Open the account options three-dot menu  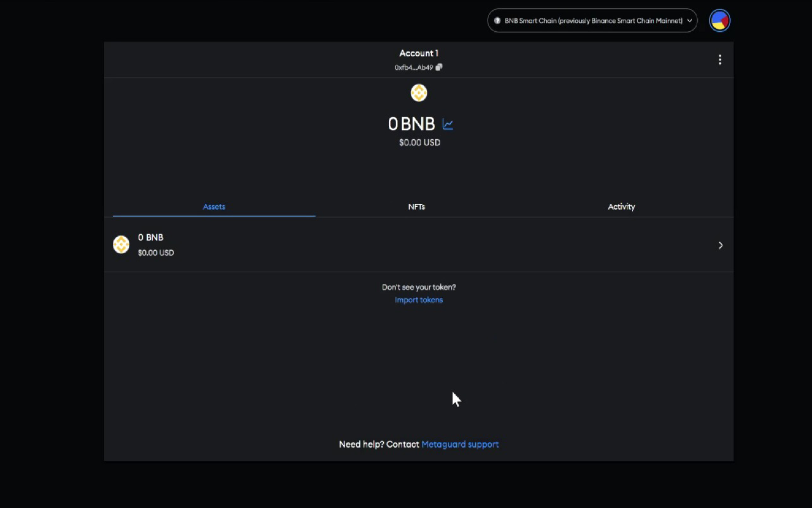719,60
